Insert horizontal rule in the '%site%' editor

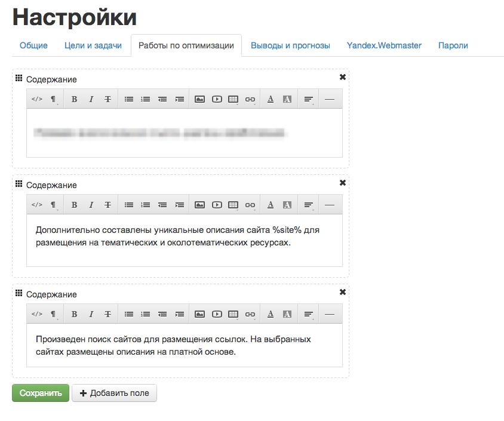[330, 205]
